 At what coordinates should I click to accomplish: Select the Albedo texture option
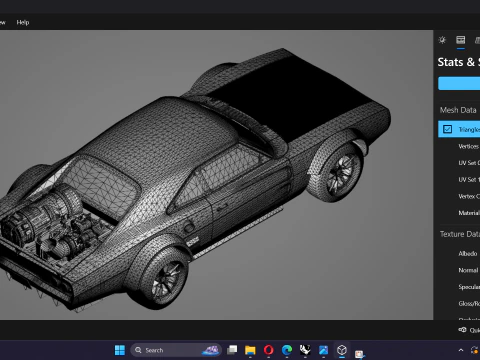[x=468, y=254]
